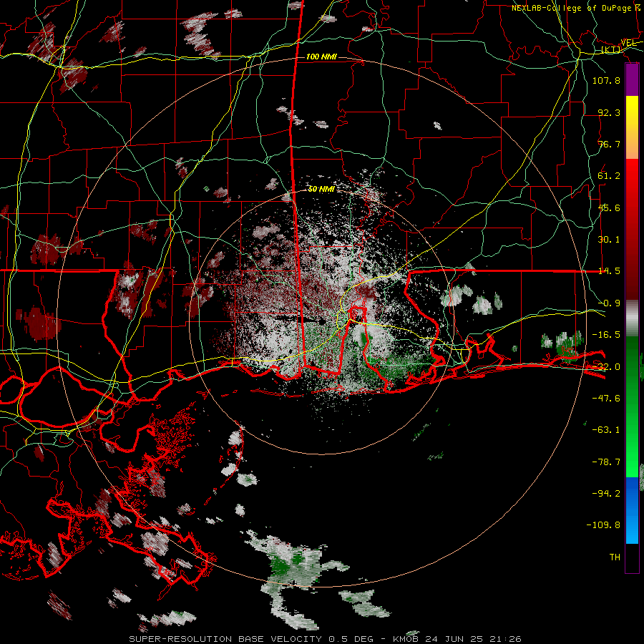Pick the purple segment of velocity color bar
The width and height of the screenshot is (644, 644).
[632, 80]
